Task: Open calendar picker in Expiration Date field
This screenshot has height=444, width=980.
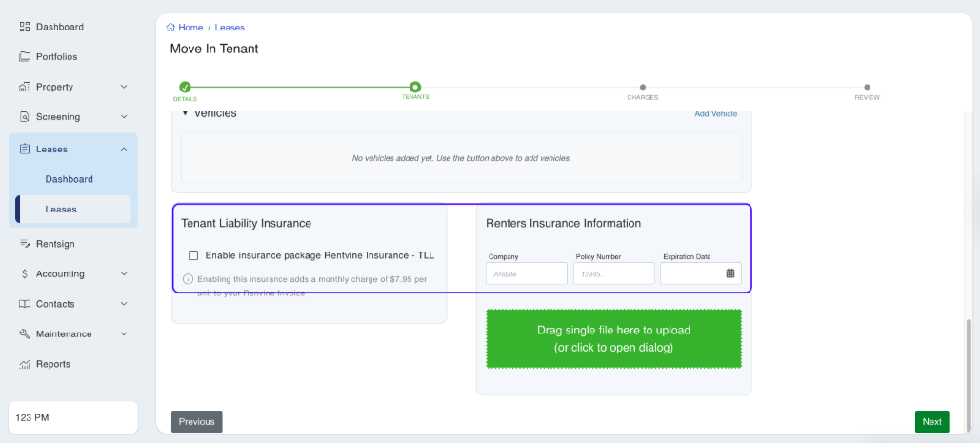Action: [730, 273]
